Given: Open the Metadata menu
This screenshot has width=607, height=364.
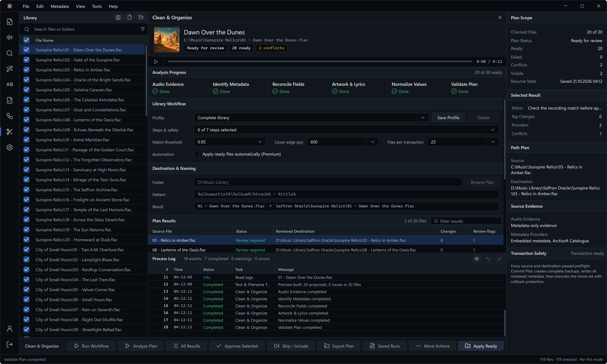Looking at the screenshot, I should point(60,6).
